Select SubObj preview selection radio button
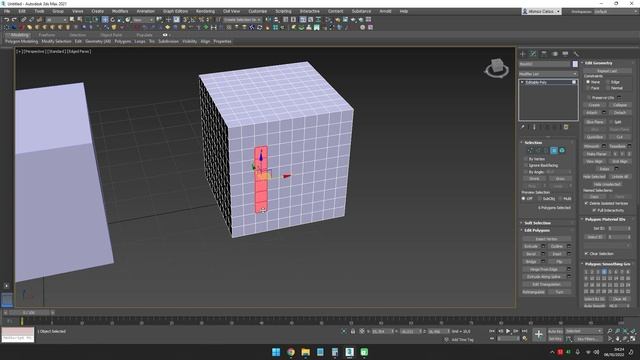The width and height of the screenshot is (640, 360). tap(540, 199)
